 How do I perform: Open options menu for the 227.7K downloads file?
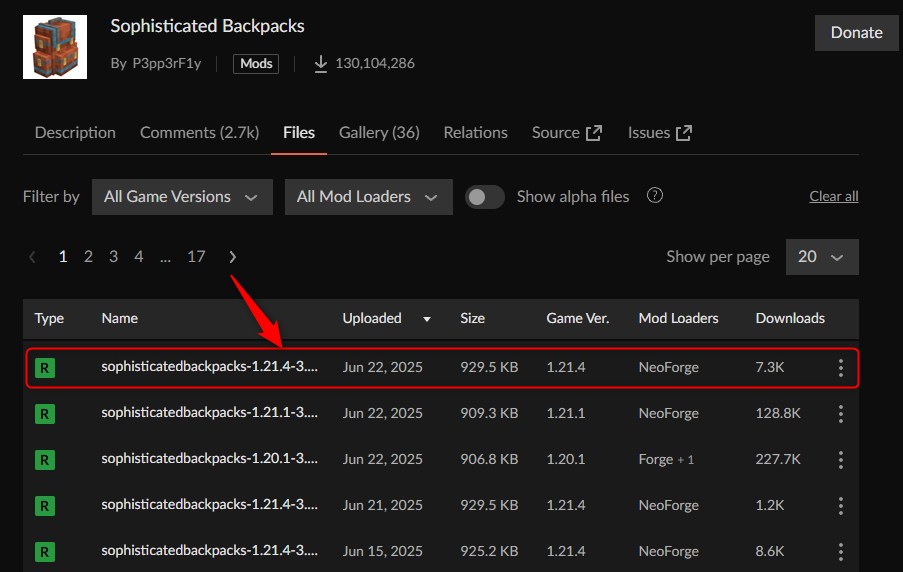(x=841, y=460)
